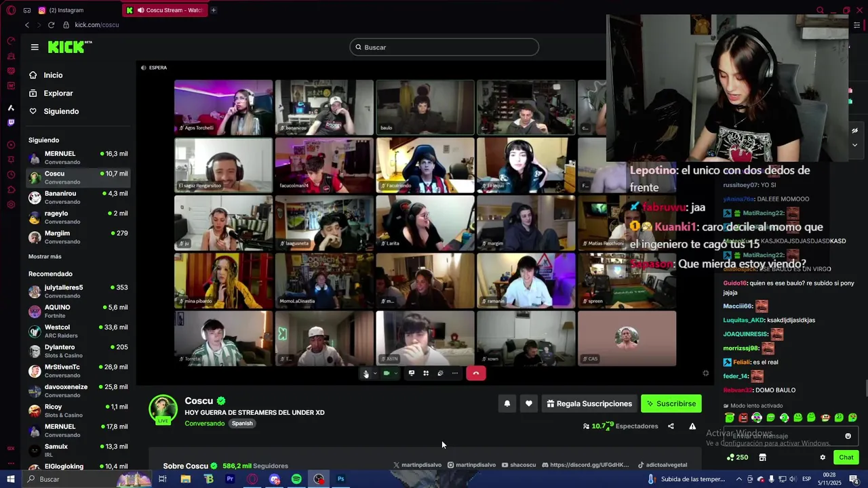The height and width of the screenshot is (488, 868).
Task: Click the Windows Start button
Action: 11,479
